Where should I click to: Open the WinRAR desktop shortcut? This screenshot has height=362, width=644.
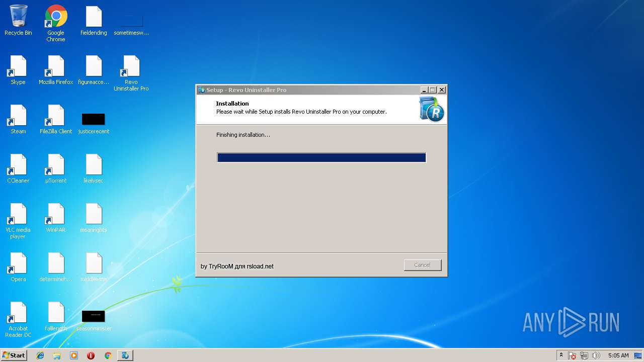(x=56, y=218)
